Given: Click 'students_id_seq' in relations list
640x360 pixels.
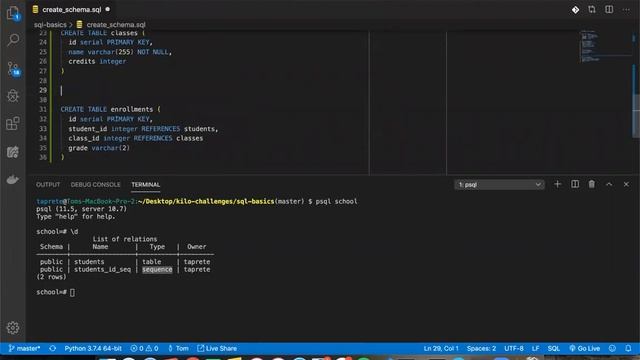Looking at the screenshot, I should (102, 270).
